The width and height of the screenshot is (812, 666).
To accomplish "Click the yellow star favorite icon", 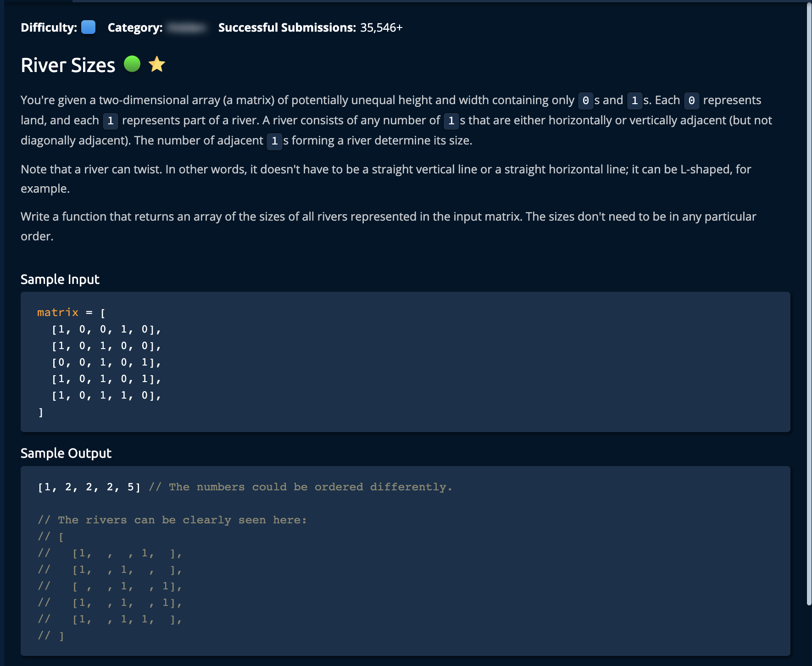I will 157,64.
